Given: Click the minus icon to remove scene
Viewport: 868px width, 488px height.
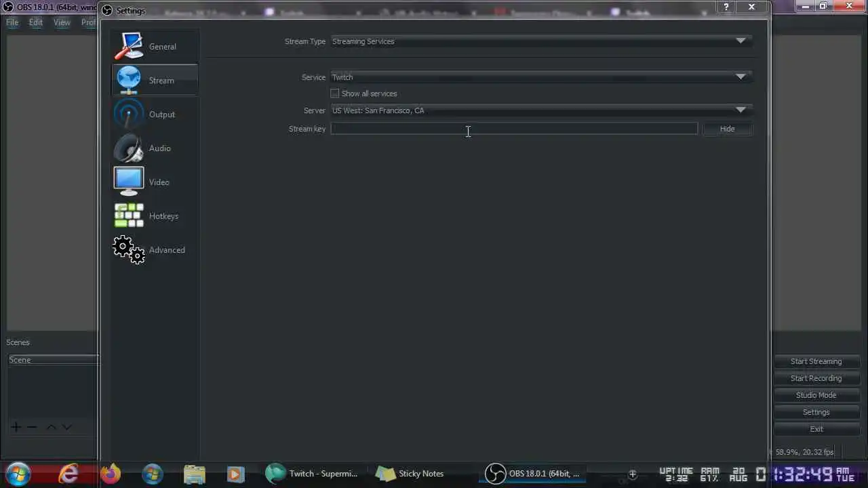Looking at the screenshot, I should coord(31,427).
